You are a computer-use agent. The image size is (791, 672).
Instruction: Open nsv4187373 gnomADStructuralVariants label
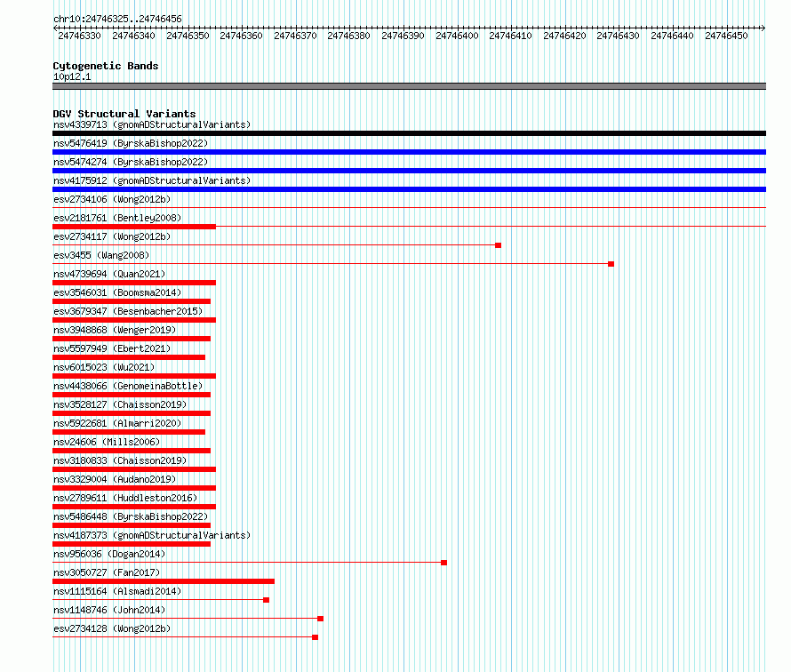tap(152, 535)
